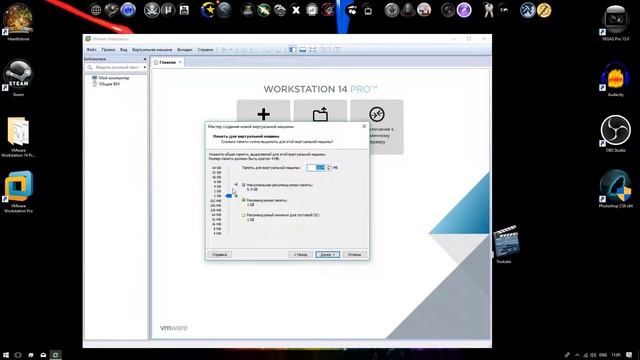Open the Справка menu in menu bar

[x=205, y=50]
